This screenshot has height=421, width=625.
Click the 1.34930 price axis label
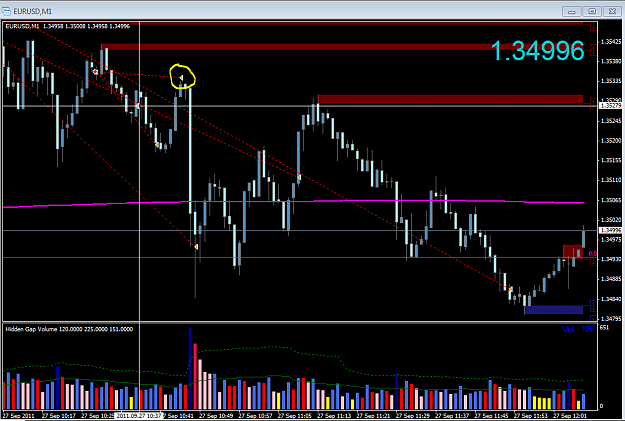pos(611,259)
